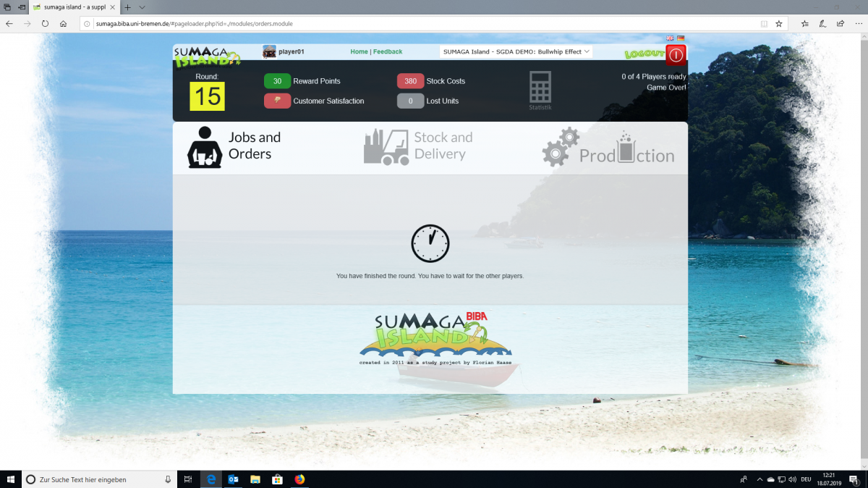Click the green Reward Points badge
This screenshot has height=488, width=868.
[x=277, y=81]
